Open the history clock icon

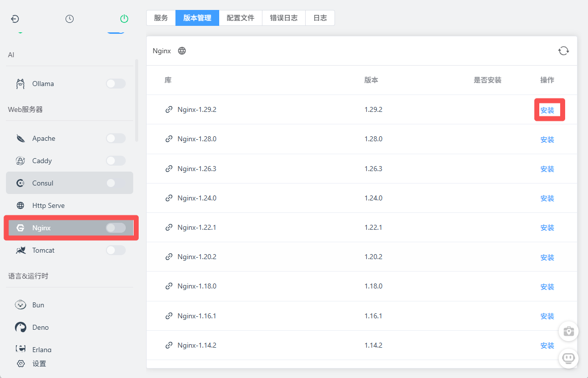pyautogui.click(x=70, y=19)
